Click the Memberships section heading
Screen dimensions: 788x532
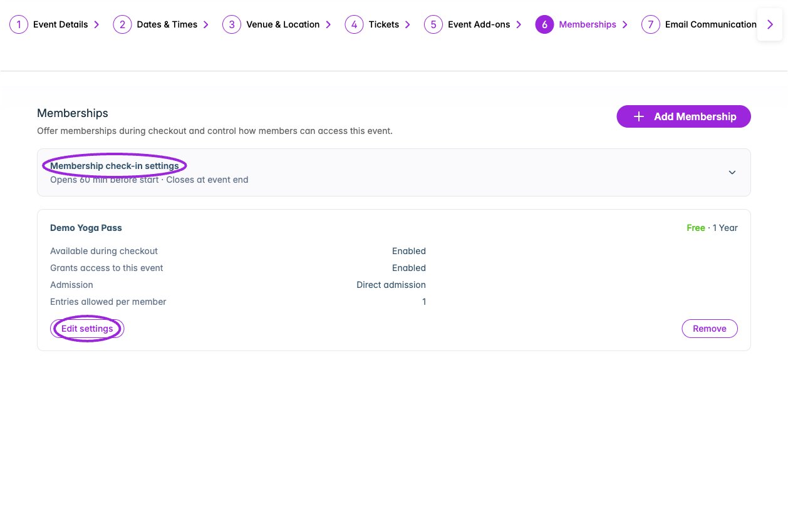(x=73, y=113)
